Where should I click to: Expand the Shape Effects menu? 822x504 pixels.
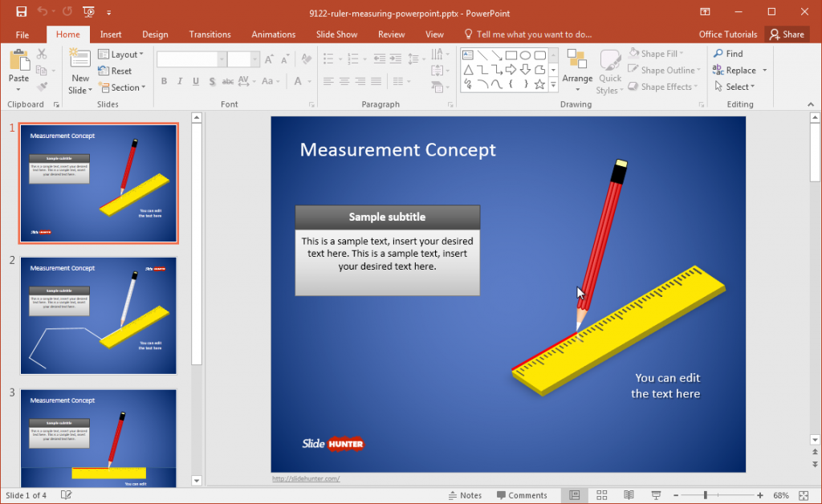tap(663, 87)
